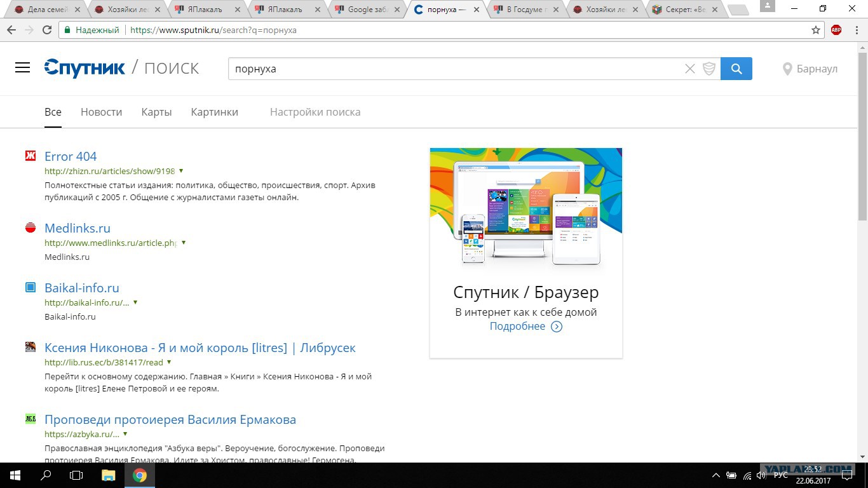Open the volume tray icon

[761, 475]
